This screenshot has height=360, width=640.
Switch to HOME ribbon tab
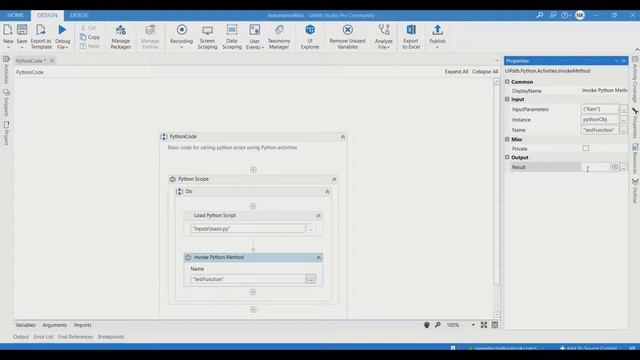(15, 15)
